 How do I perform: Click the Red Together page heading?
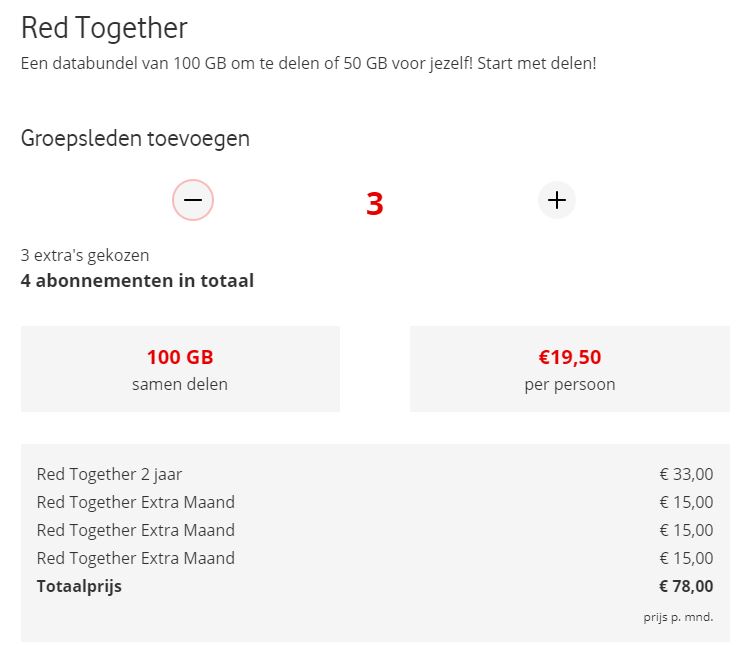pyautogui.click(x=104, y=28)
